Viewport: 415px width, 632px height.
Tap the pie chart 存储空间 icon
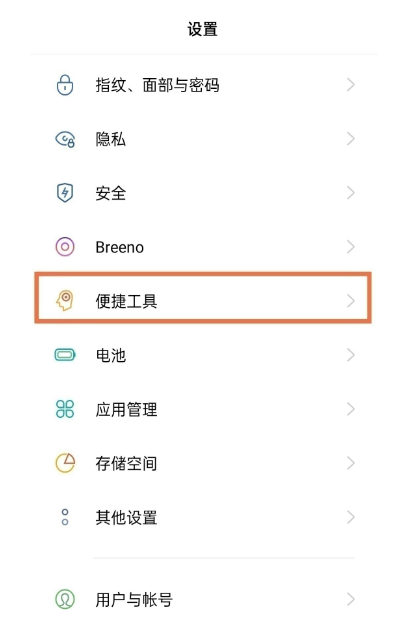[x=65, y=463]
